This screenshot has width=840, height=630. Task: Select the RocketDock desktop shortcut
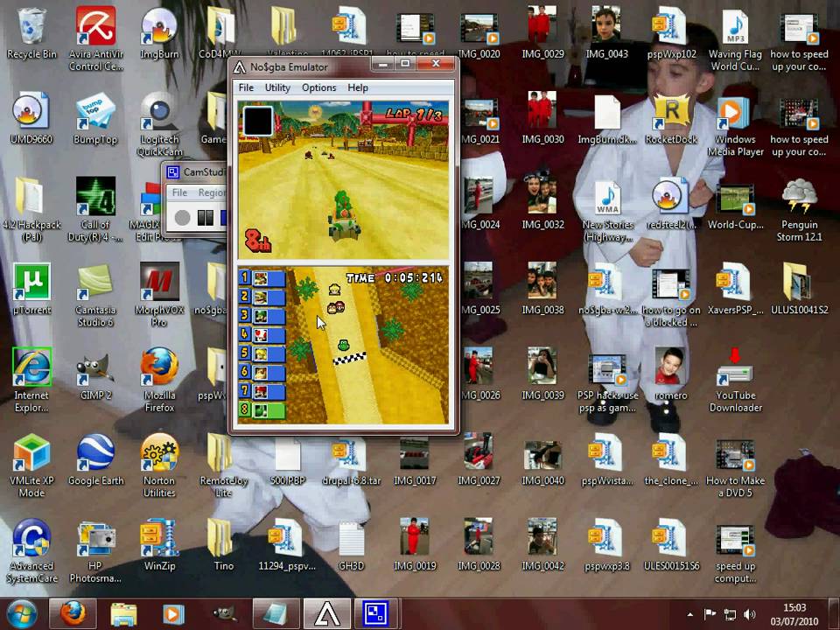[671, 118]
